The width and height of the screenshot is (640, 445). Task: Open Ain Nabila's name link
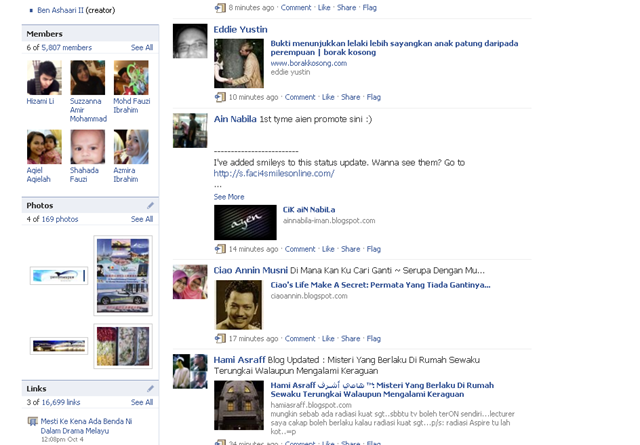(235, 119)
